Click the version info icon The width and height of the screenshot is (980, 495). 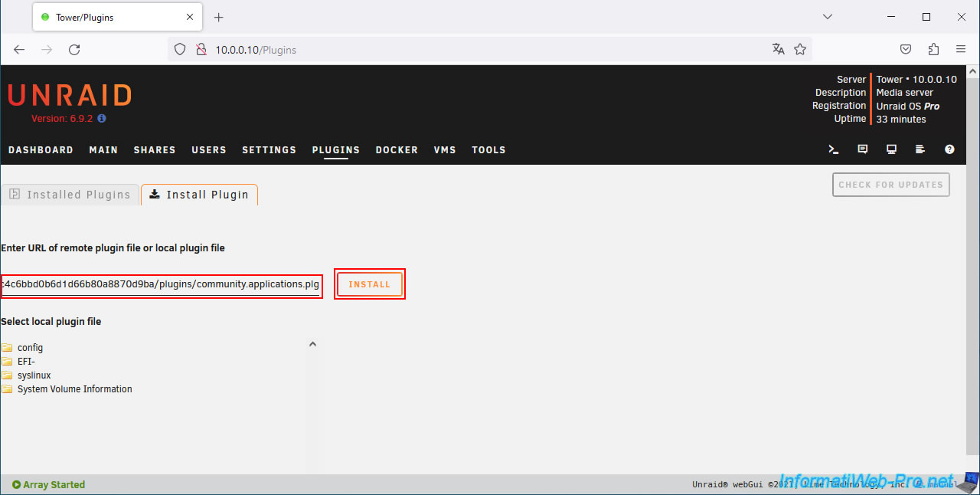click(102, 119)
